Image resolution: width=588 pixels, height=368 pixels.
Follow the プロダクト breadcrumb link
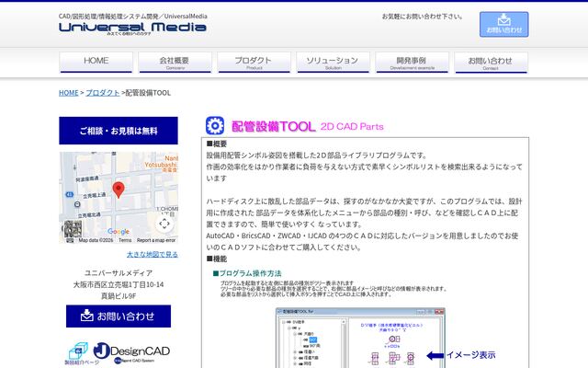[x=103, y=93]
